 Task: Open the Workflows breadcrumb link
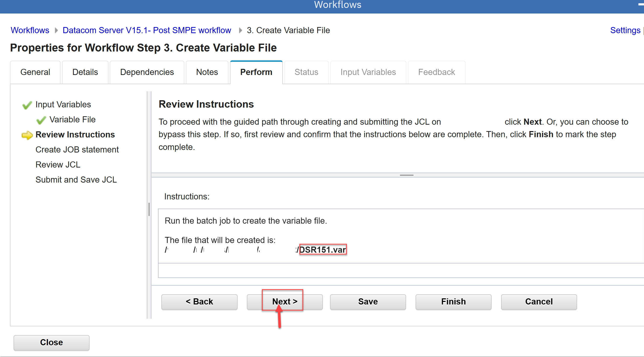[x=30, y=30]
